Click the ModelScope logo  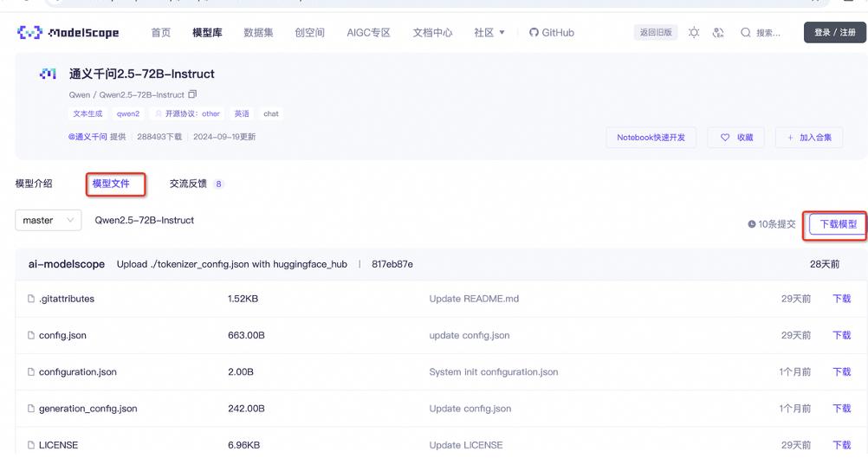pyautogui.click(x=68, y=33)
